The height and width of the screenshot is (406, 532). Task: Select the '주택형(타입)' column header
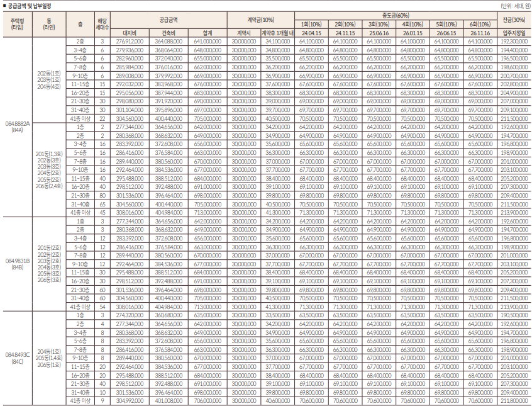point(18,25)
